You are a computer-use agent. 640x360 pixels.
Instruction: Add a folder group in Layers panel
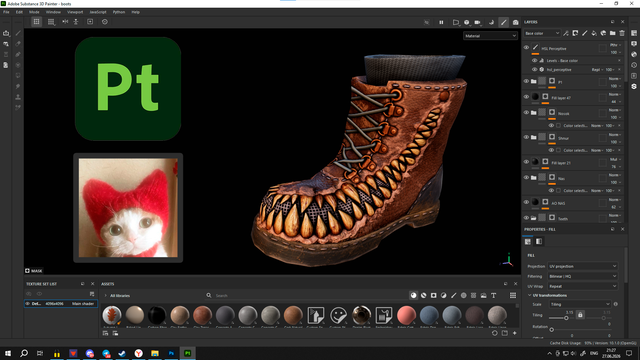pyautogui.click(x=613, y=33)
